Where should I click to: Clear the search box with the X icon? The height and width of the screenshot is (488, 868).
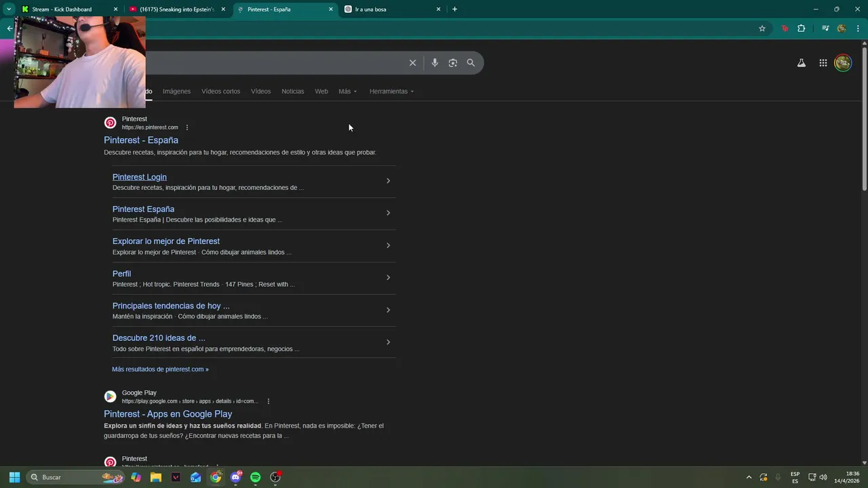click(412, 63)
